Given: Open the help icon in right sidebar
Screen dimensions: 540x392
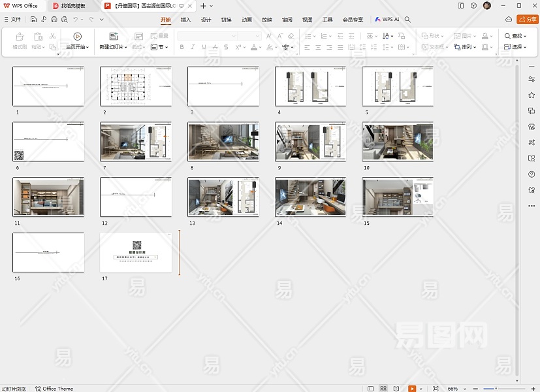Looking at the screenshot, I should (532, 174).
